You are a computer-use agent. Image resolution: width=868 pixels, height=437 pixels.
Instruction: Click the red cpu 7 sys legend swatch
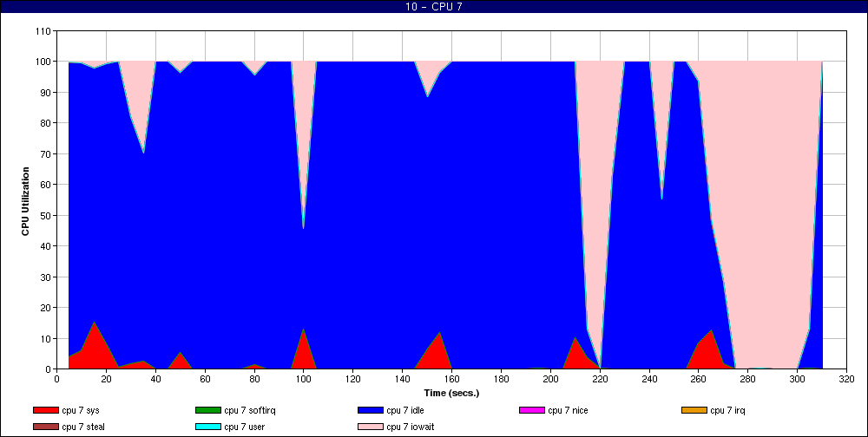45,410
